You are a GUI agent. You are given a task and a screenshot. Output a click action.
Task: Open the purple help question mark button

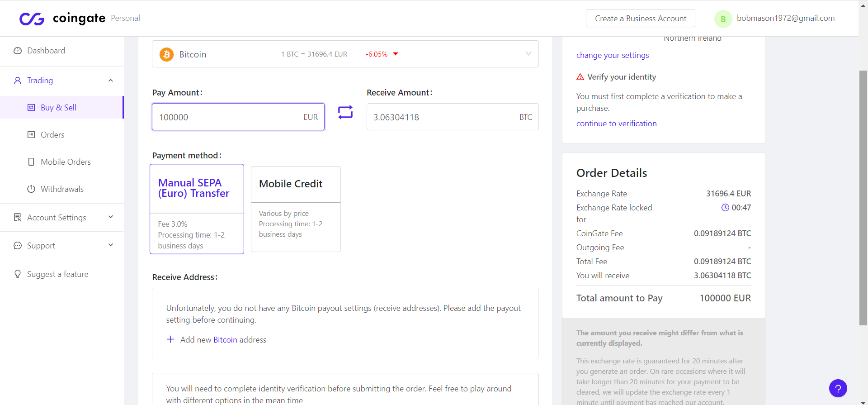point(838,388)
